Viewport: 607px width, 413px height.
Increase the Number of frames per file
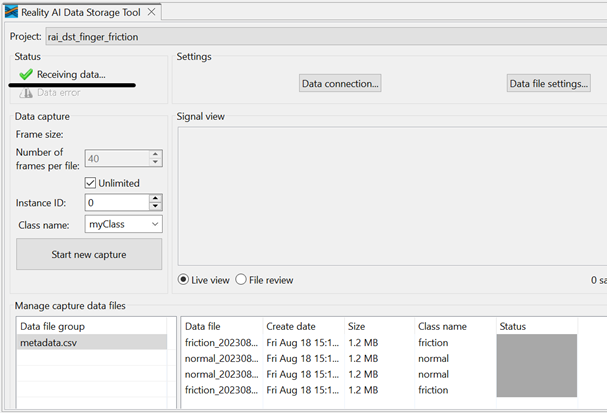pyautogui.click(x=155, y=154)
